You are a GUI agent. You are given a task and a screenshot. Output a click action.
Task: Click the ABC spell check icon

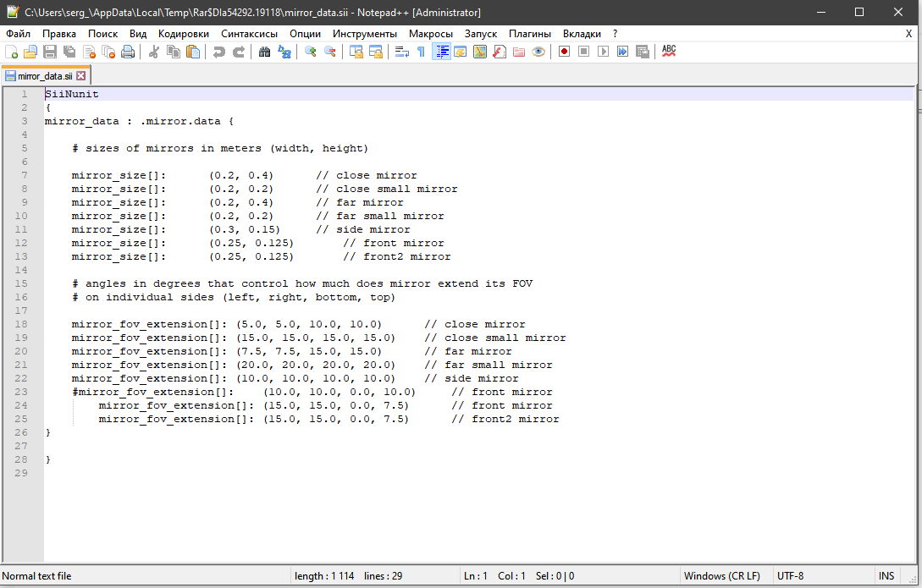[x=669, y=52]
